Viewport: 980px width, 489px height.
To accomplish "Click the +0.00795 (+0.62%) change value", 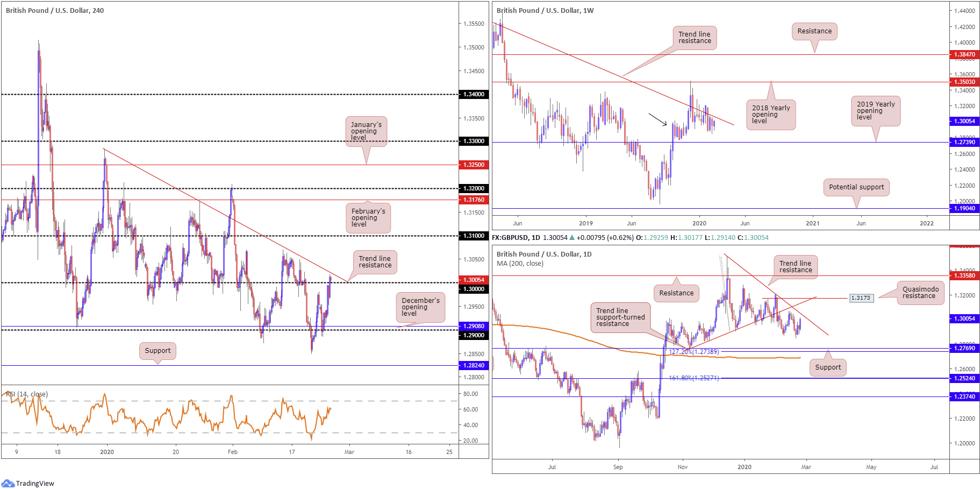I will click(x=605, y=237).
